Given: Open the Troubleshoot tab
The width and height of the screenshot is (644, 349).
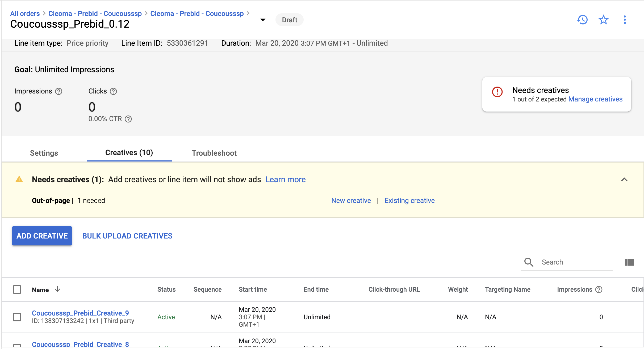Looking at the screenshot, I should [214, 153].
